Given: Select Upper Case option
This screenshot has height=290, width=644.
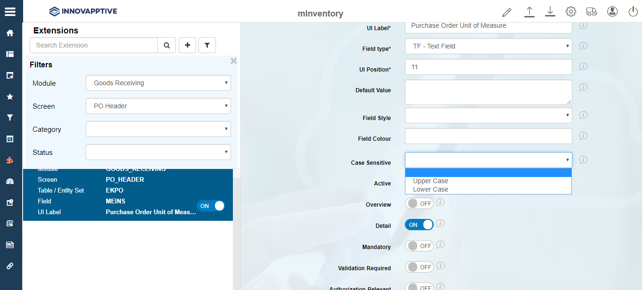Looking at the screenshot, I should coord(430,181).
